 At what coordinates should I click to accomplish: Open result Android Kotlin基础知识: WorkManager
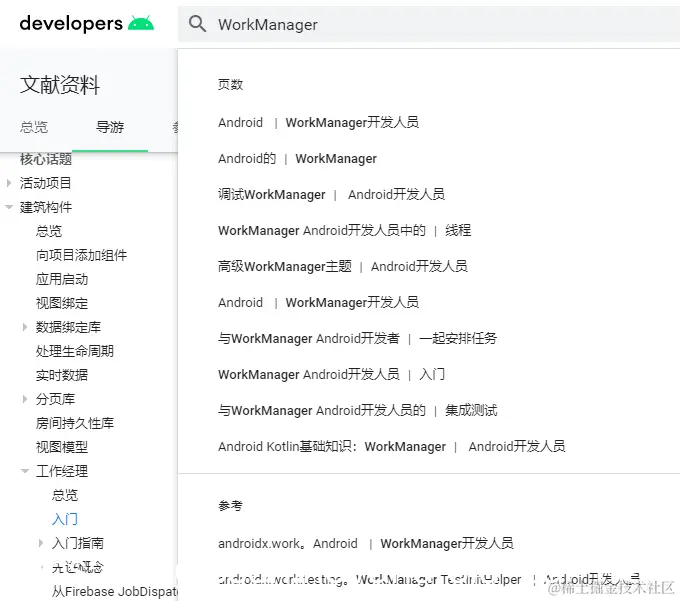click(392, 447)
